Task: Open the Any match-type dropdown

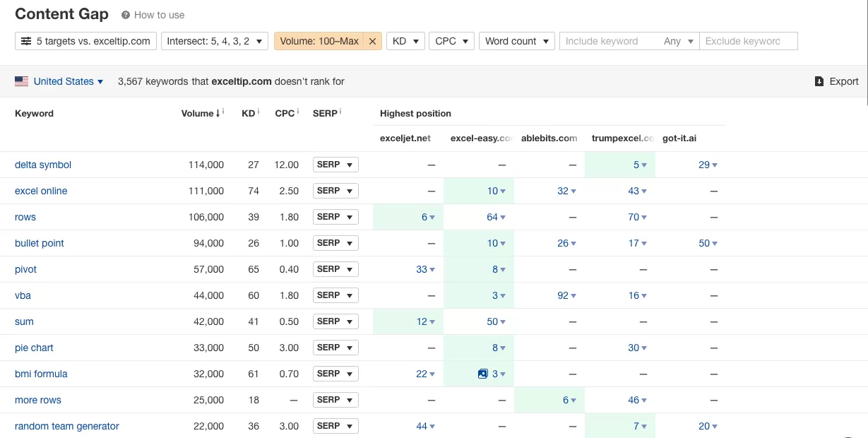Action: pyautogui.click(x=678, y=41)
